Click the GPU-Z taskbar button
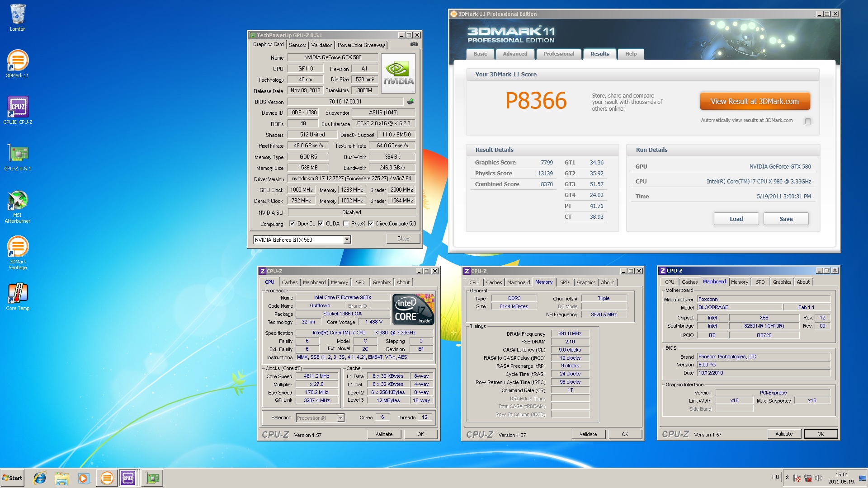The width and height of the screenshot is (868, 488). pyautogui.click(x=152, y=478)
